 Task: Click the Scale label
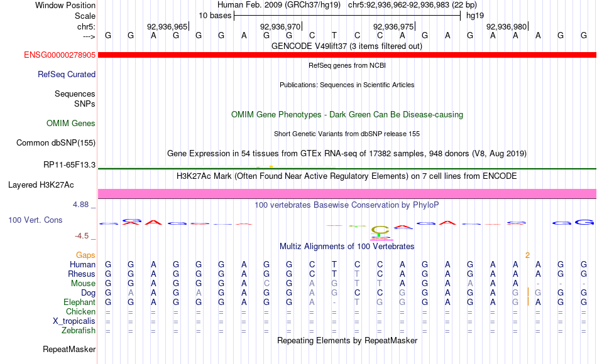(x=85, y=16)
